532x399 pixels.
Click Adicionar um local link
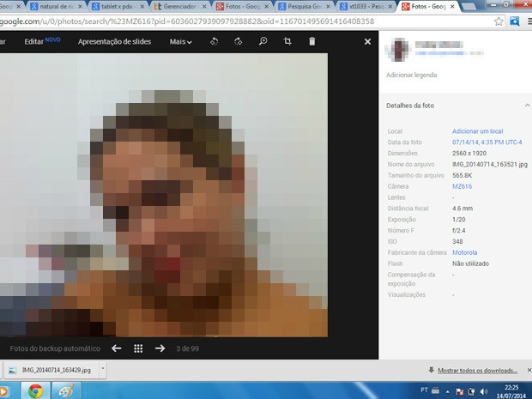pyautogui.click(x=478, y=130)
